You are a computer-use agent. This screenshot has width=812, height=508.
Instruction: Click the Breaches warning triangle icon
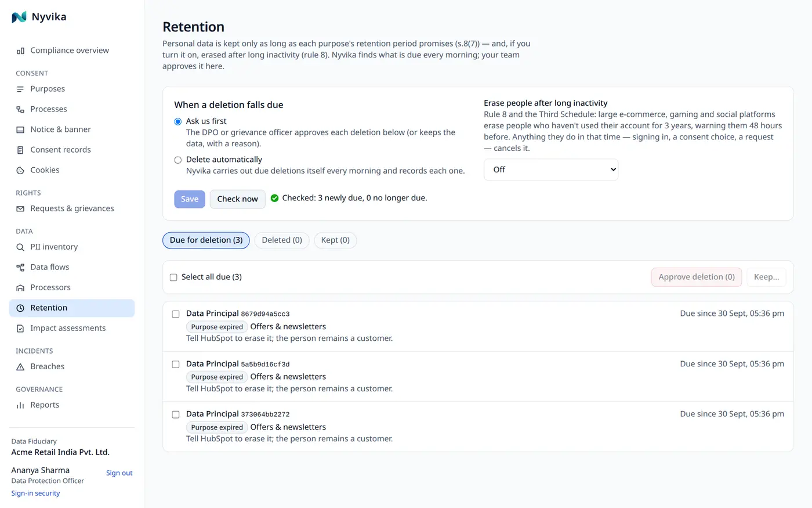(20, 366)
